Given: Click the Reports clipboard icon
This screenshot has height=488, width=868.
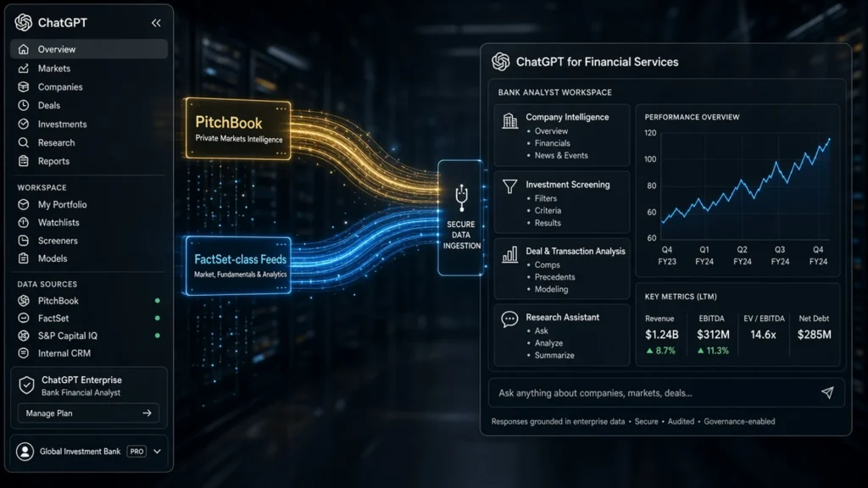Looking at the screenshot, I should click(x=23, y=161).
